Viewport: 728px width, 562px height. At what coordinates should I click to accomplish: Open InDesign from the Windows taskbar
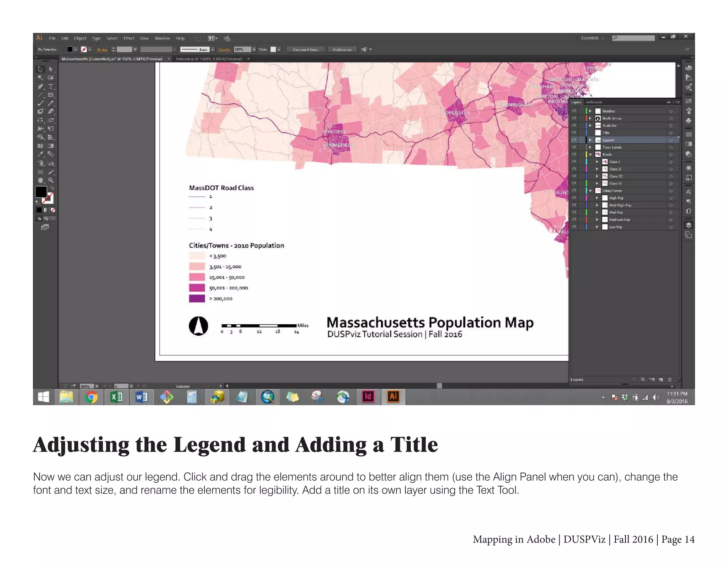click(368, 396)
